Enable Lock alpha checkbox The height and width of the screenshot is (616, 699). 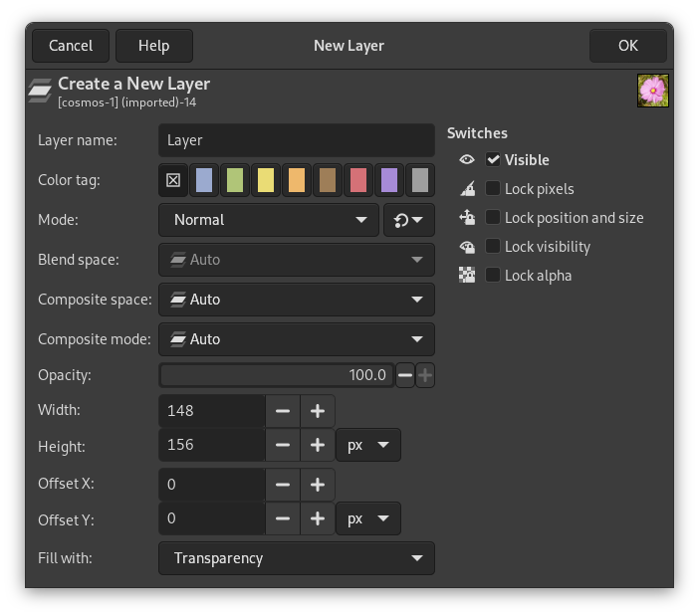click(493, 276)
